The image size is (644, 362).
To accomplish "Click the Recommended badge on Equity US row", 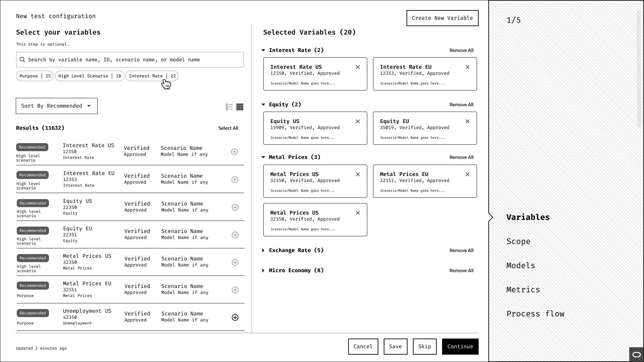I will click(33, 203).
